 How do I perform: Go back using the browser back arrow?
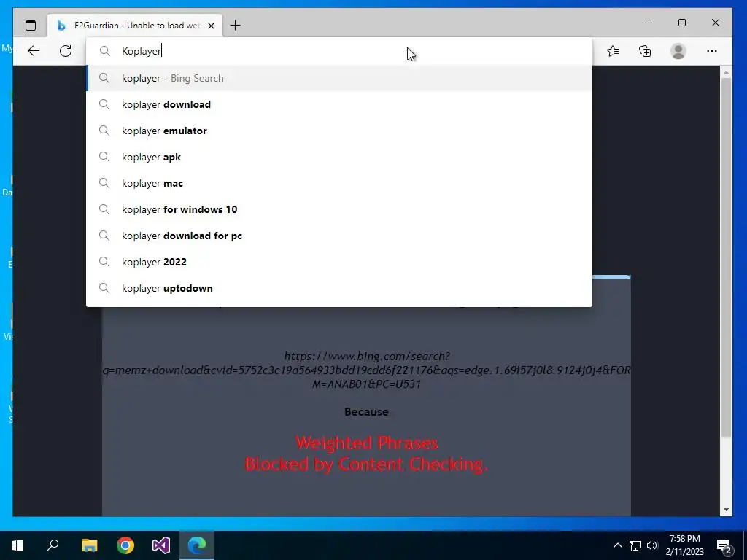point(34,51)
